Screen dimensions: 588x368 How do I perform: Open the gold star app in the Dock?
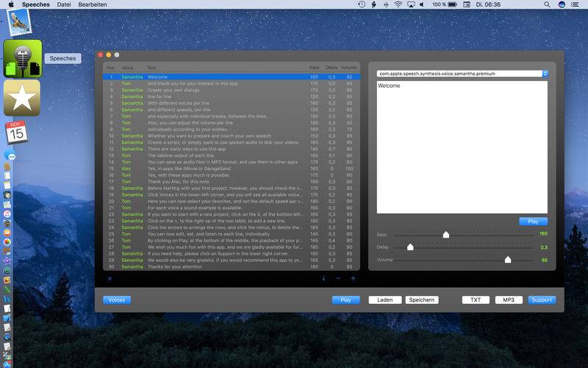(x=22, y=98)
